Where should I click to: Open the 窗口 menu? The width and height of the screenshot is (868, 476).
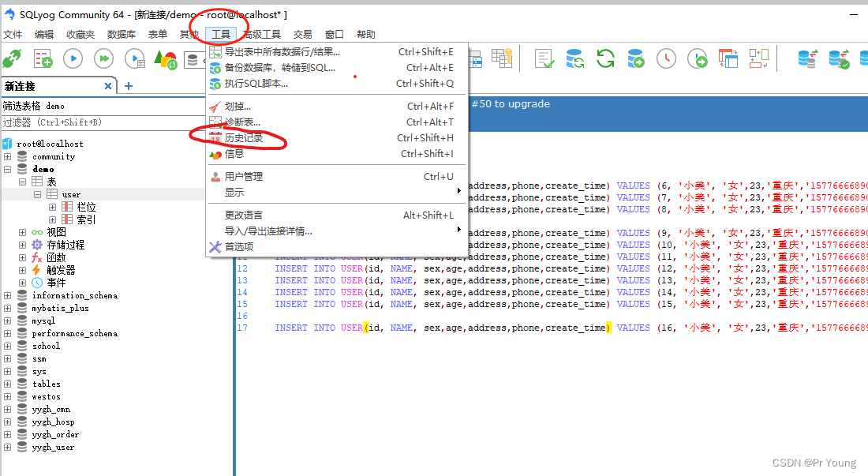334,34
